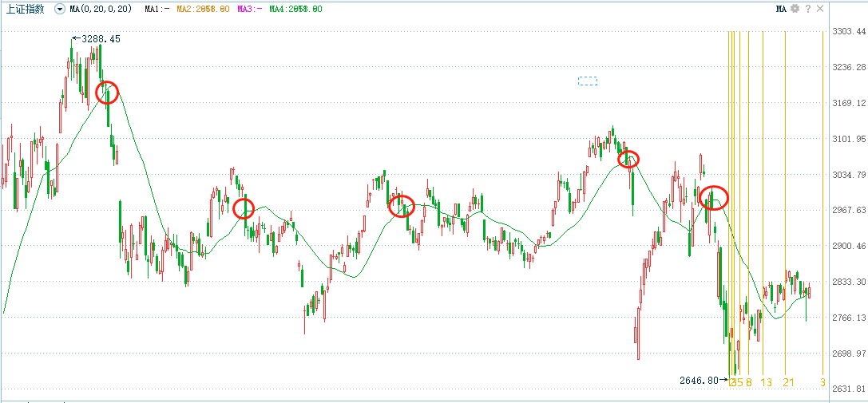The height and width of the screenshot is (403, 868).
Task: Click the orange MA2 value label
Action: pos(203,10)
